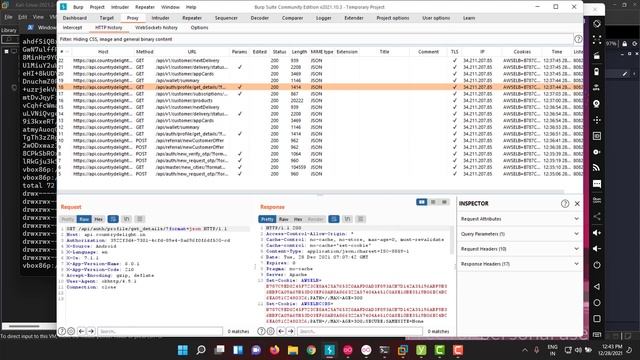The height and width of the screenshot is (360, 640).
Task: Open the Help menu
Action: (191, 7)
